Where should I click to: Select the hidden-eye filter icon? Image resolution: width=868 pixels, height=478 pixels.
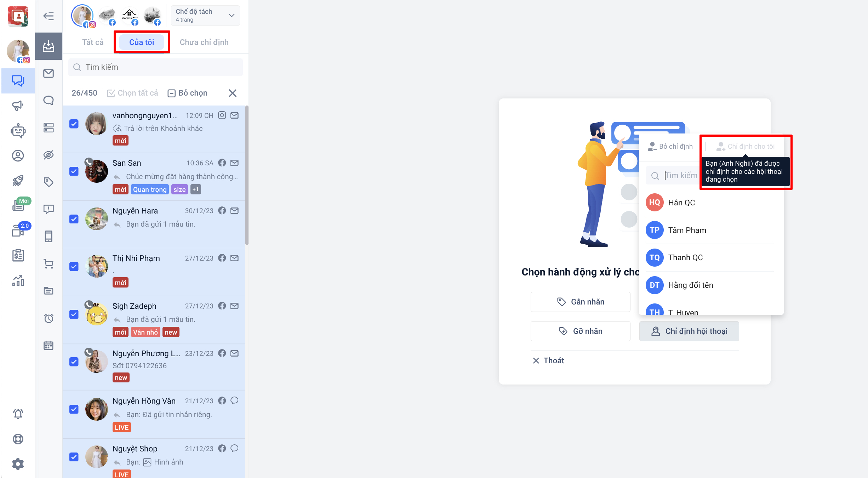coord(48,155)
